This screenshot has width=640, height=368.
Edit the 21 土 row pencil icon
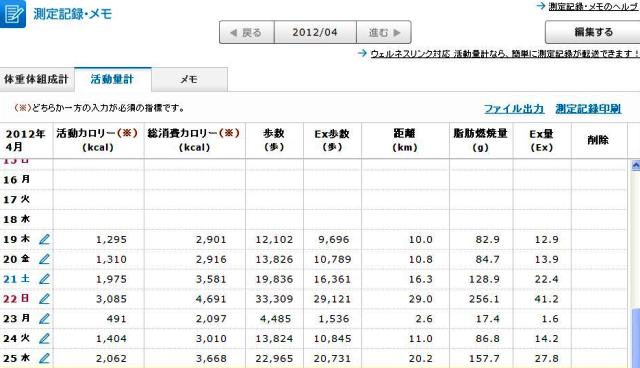[x=44, y=279]
